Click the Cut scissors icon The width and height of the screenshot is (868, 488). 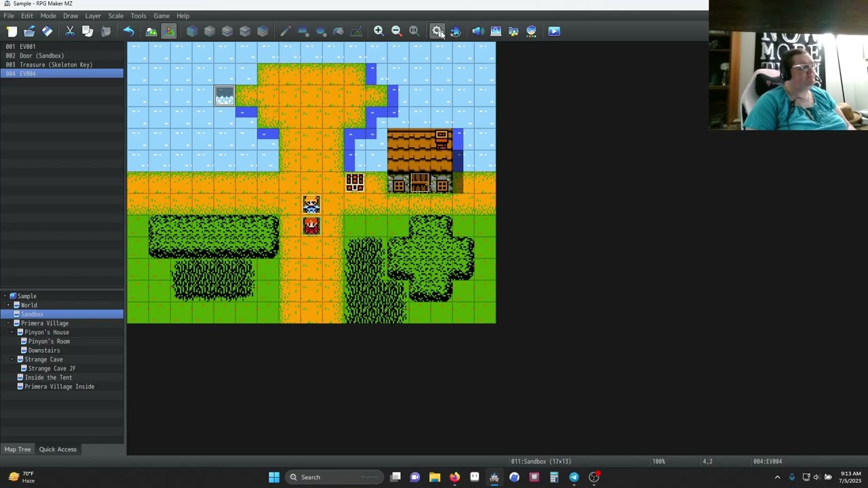click(70, 31)
